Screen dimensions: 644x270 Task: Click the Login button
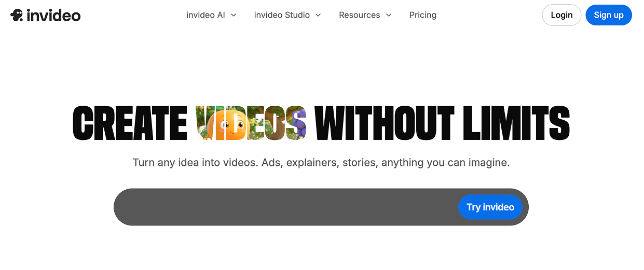[x=561, y=15]
